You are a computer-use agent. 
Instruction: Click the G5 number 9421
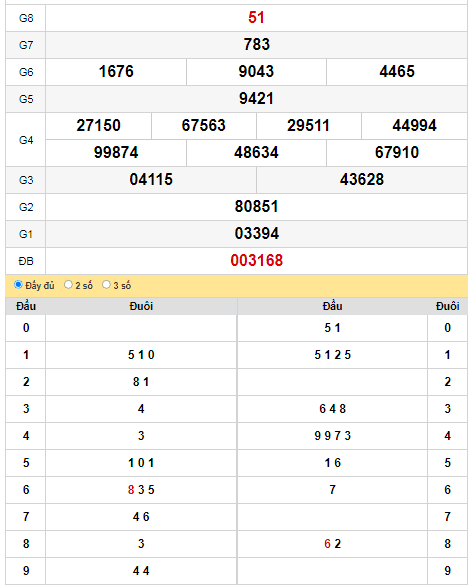tap(256, 98)
